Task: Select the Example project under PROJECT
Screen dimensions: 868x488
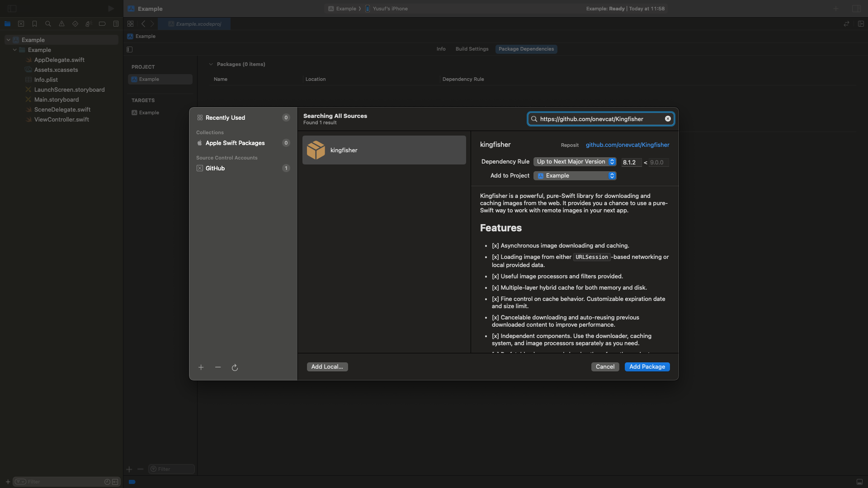Action: point(160,79)
